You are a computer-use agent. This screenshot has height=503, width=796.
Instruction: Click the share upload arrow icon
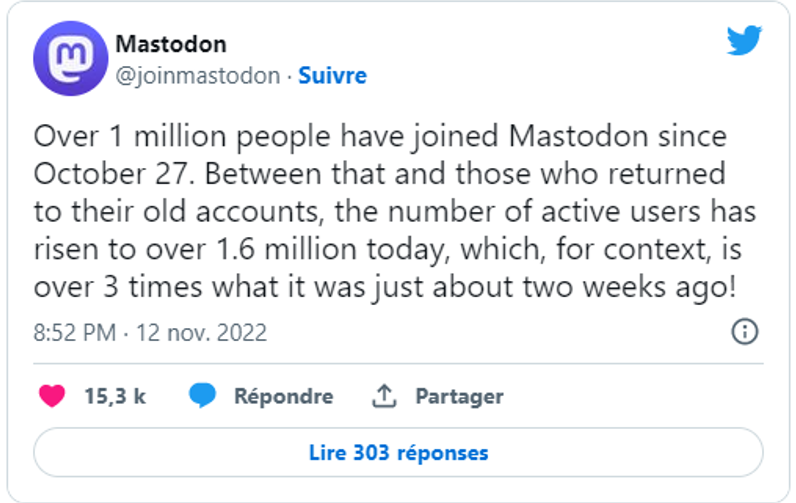[385, 396]
